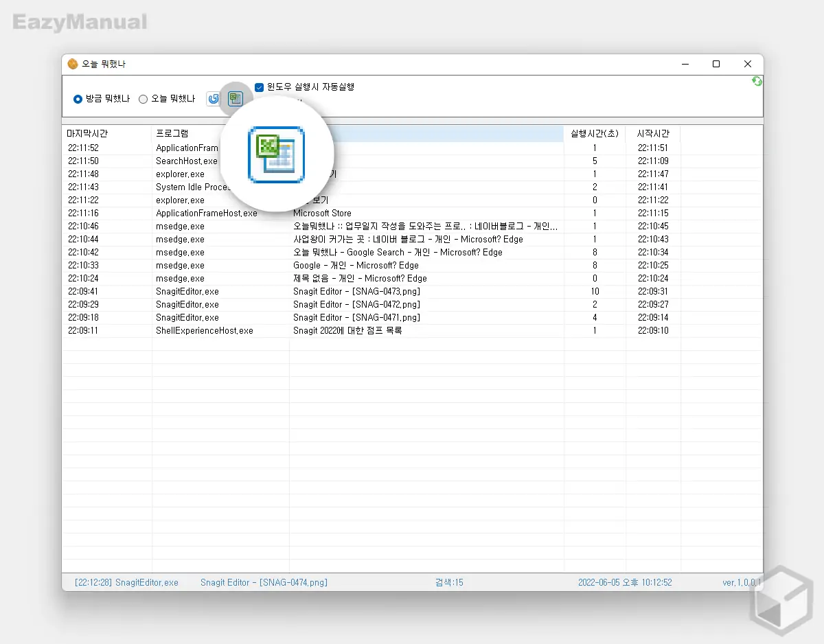This screenshot has width=824, height=644.
Task: Select the Microsoft Store row
Action: (x=322, y=214)
